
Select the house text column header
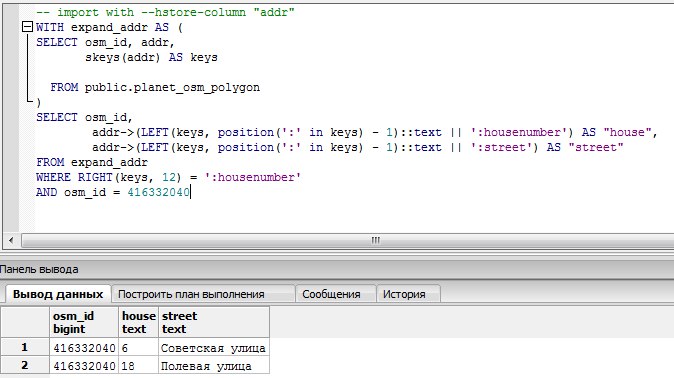138,322
